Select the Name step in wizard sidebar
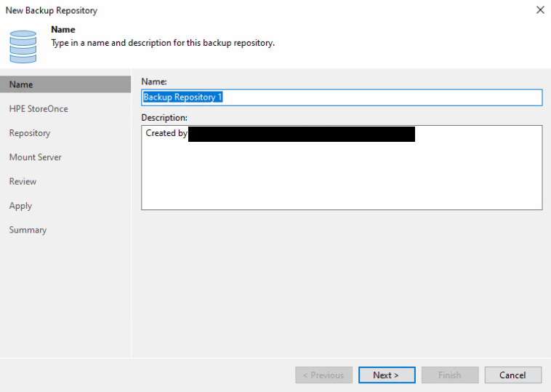551x392 pixels. pos(21,84)
